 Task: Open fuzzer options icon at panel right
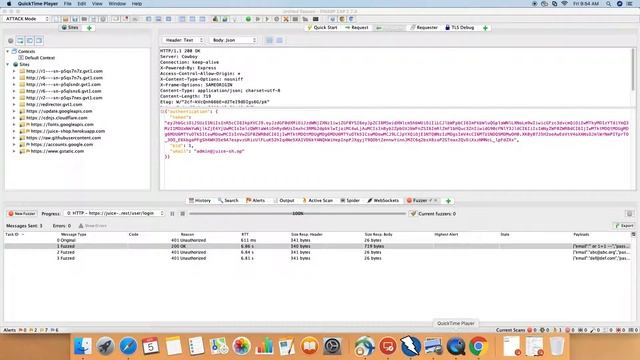point(629,213)
